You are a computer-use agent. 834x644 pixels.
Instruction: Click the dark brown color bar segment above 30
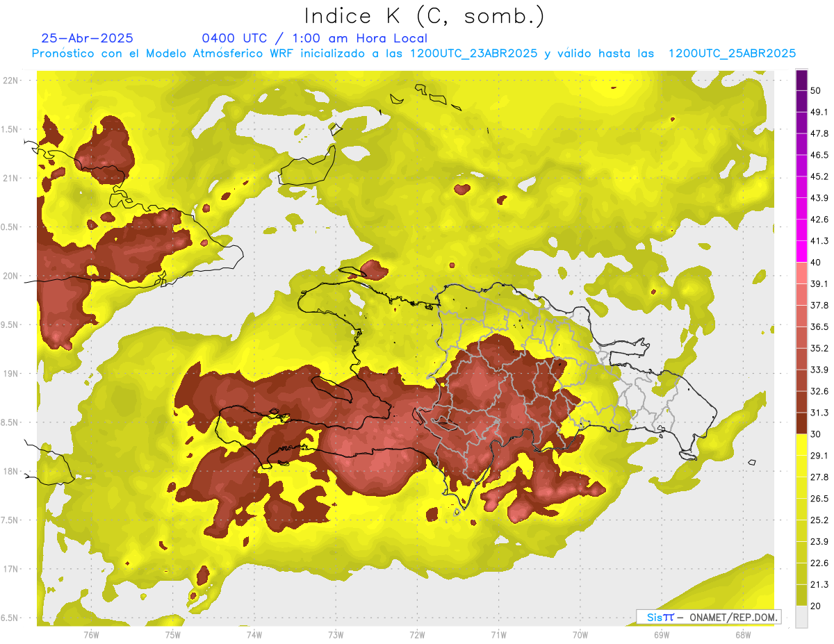(801, 423)
